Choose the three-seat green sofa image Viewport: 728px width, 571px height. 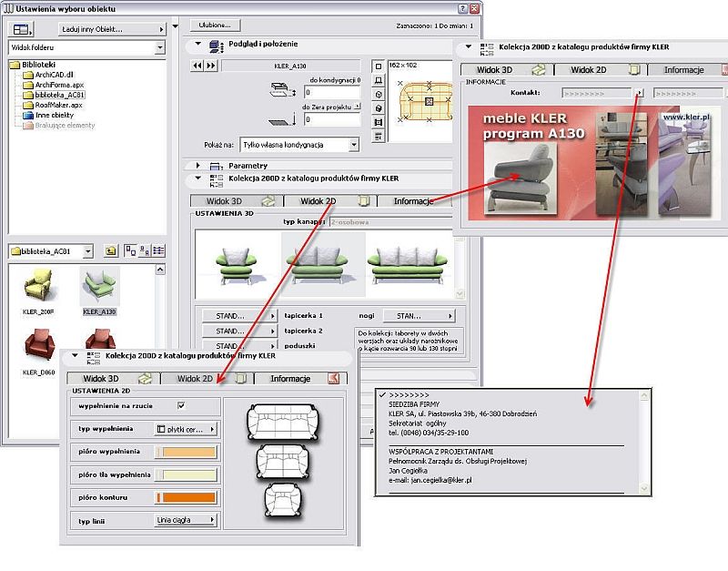pos(408,265)
